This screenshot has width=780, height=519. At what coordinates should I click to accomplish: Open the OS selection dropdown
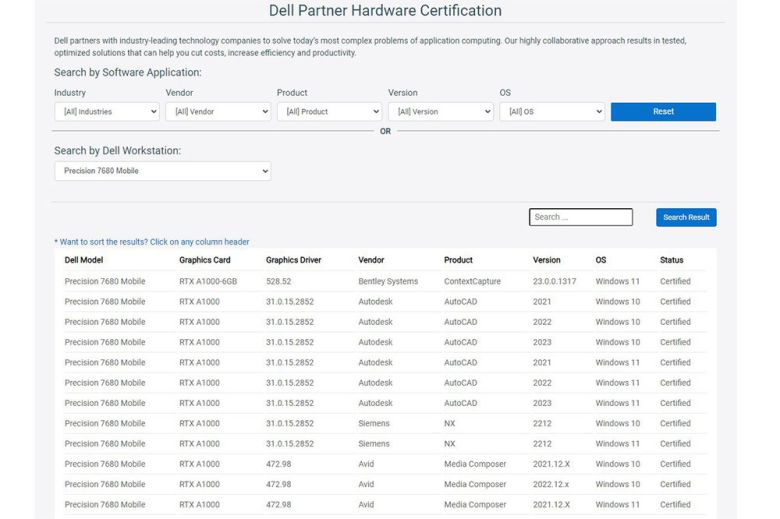pos(552,112)
